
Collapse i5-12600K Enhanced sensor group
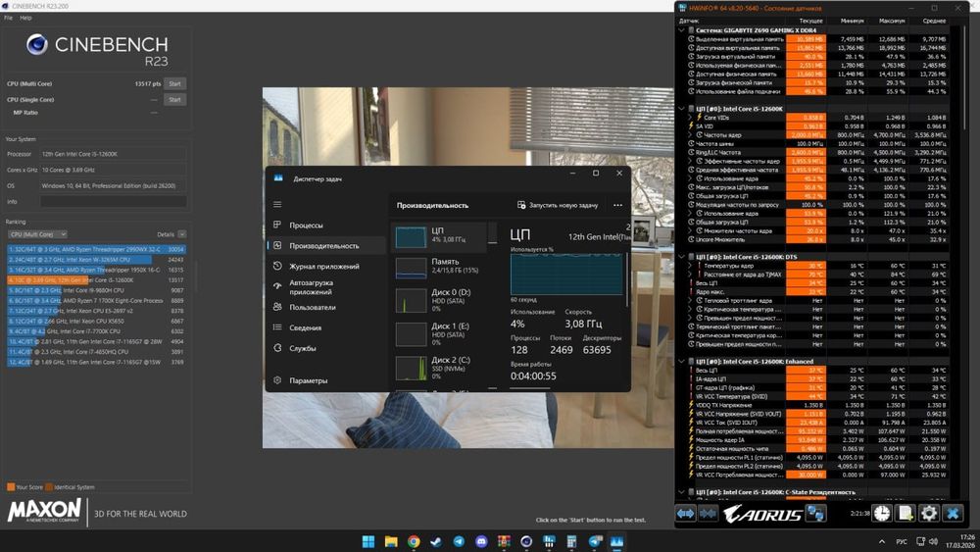681,362
